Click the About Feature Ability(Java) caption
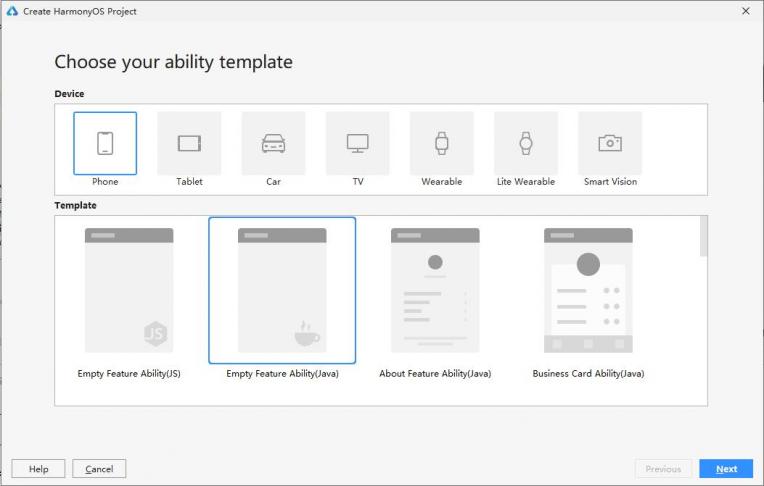The height and width of the screenshot is (486, 764). [435, 373]
